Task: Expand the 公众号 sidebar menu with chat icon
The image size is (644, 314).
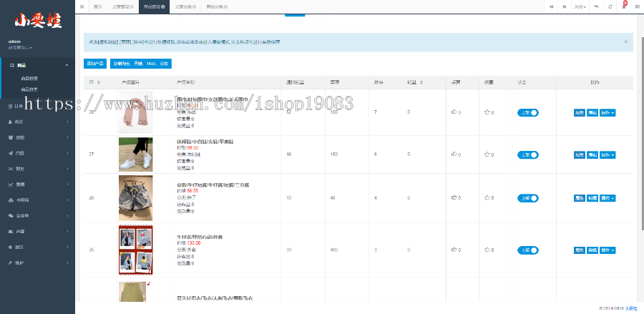Action: pyautogui.click(x=37, y=215)
